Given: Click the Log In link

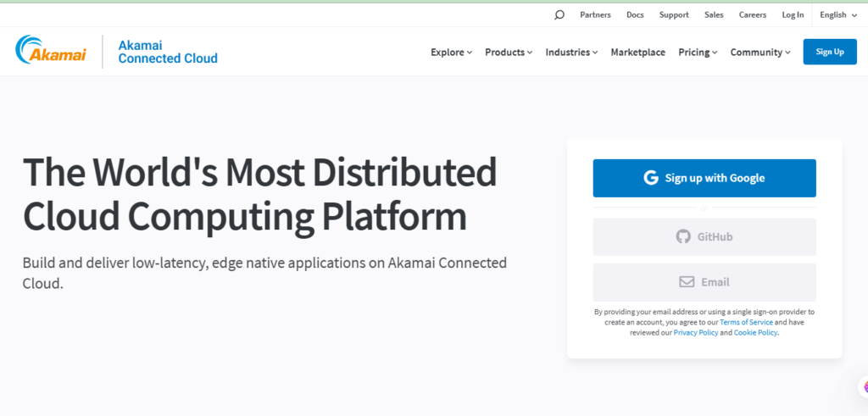Looking at the screenshot, I should click(793, 14).
